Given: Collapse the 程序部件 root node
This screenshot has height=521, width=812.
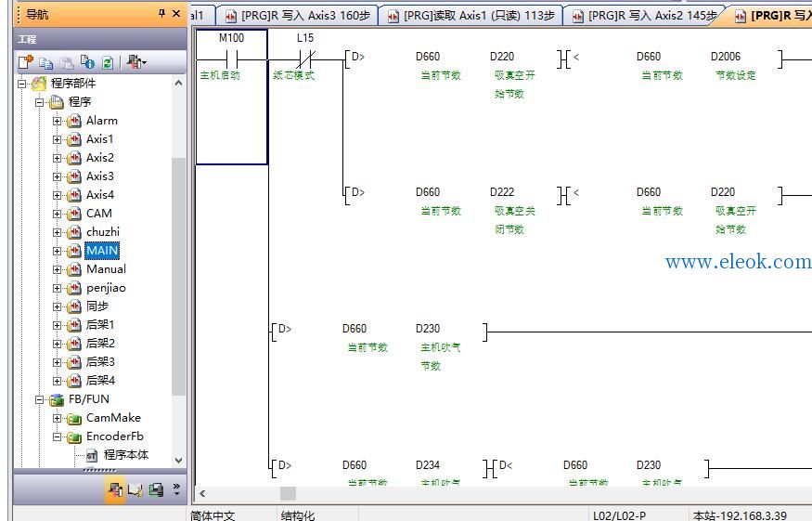Looking at the screenshot, I should (x=21, y=84).
